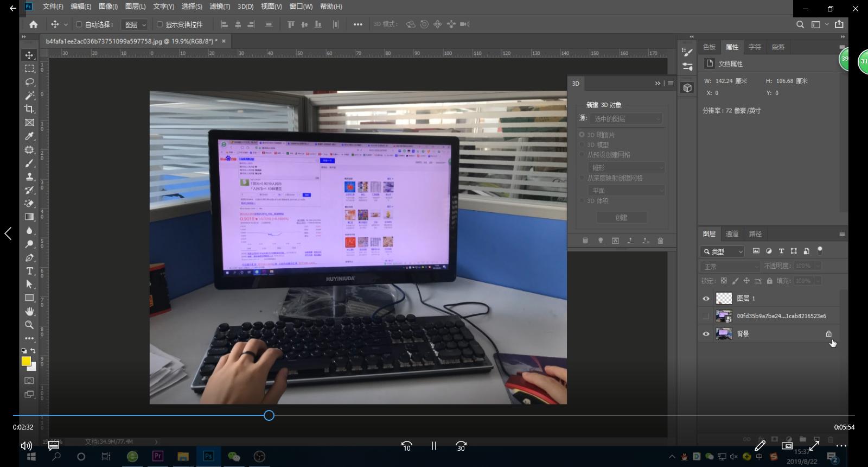Select the Brush tool
868x467 pixels.
coord(29,163)
